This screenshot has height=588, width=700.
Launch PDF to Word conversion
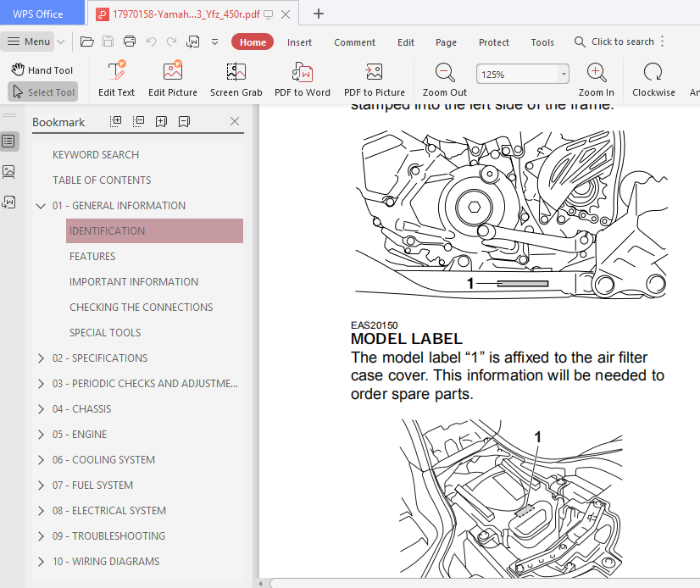coord(303,79)
